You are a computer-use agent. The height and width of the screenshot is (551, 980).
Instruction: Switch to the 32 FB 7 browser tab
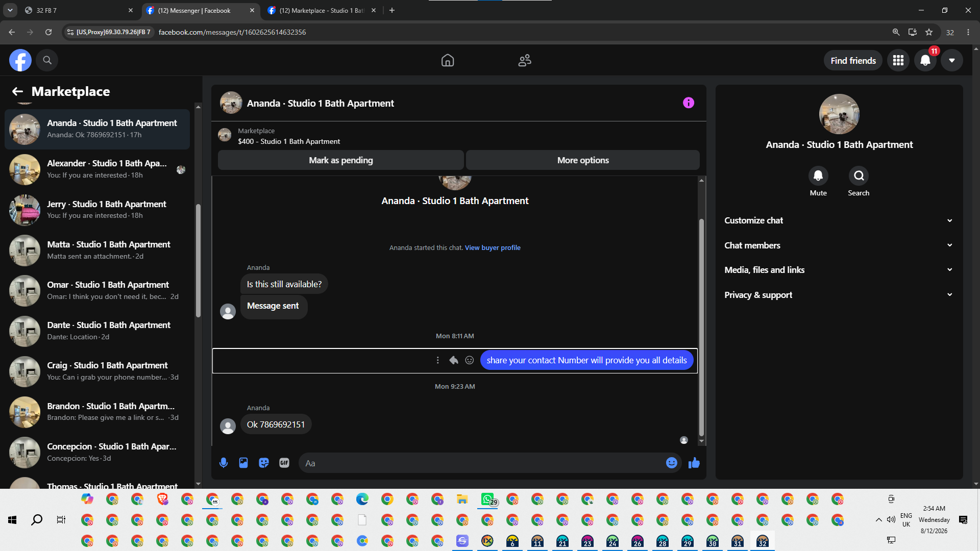(x=79, y=10)
